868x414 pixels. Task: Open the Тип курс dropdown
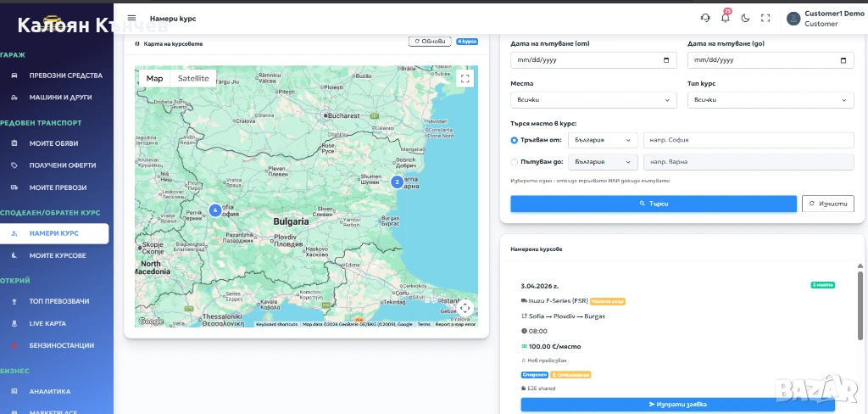[770, 100]
